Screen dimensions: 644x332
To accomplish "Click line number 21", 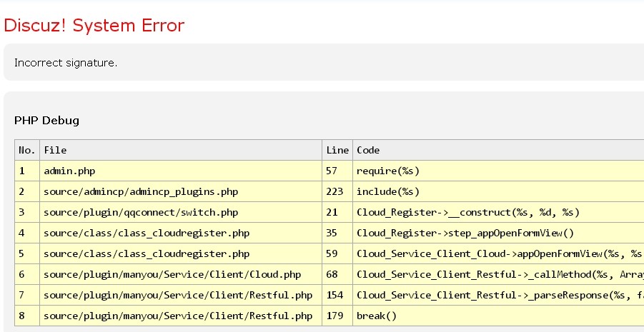I will pos(337,213).
